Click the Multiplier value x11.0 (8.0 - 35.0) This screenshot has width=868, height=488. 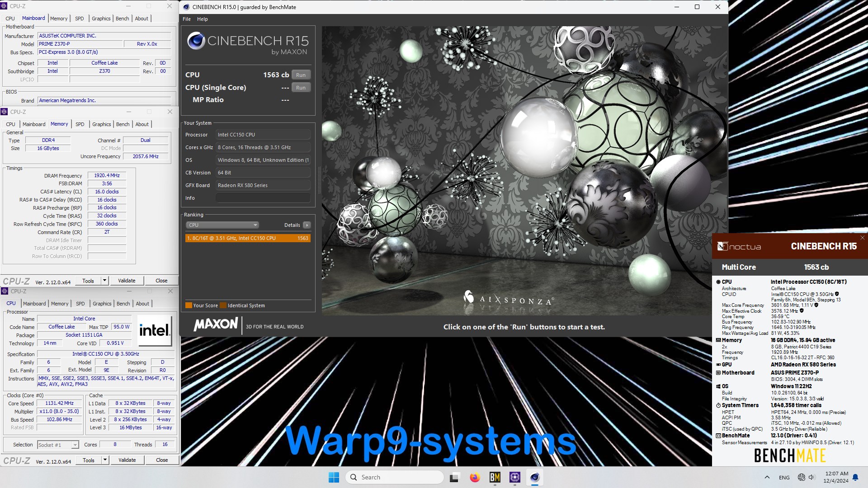tap(59, 411)
